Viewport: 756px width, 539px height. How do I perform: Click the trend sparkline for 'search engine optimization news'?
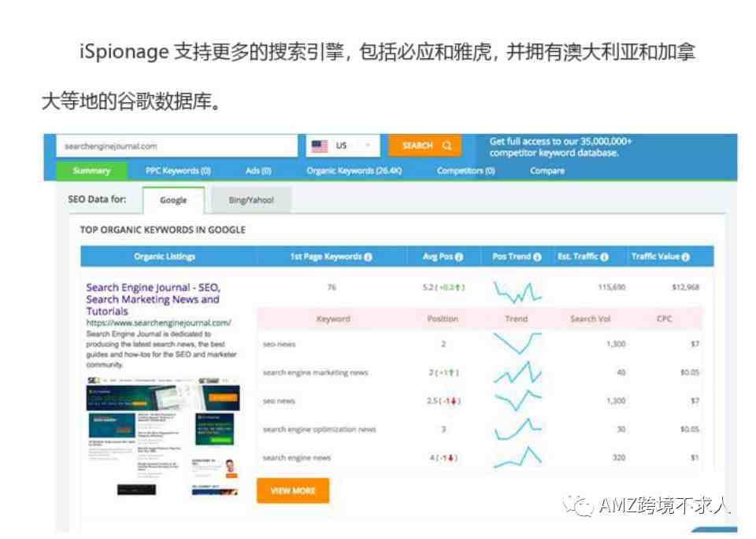point(517,429)
